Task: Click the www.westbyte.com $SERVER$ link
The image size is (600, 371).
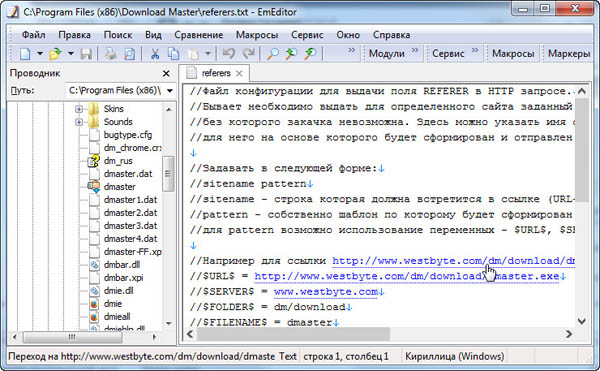Action: (x=326, y=292)
